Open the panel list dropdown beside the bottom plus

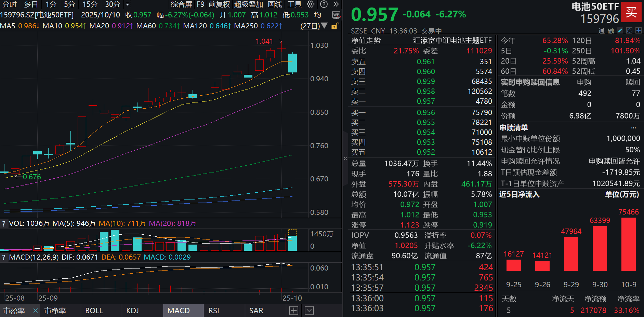tap(309, 311)
